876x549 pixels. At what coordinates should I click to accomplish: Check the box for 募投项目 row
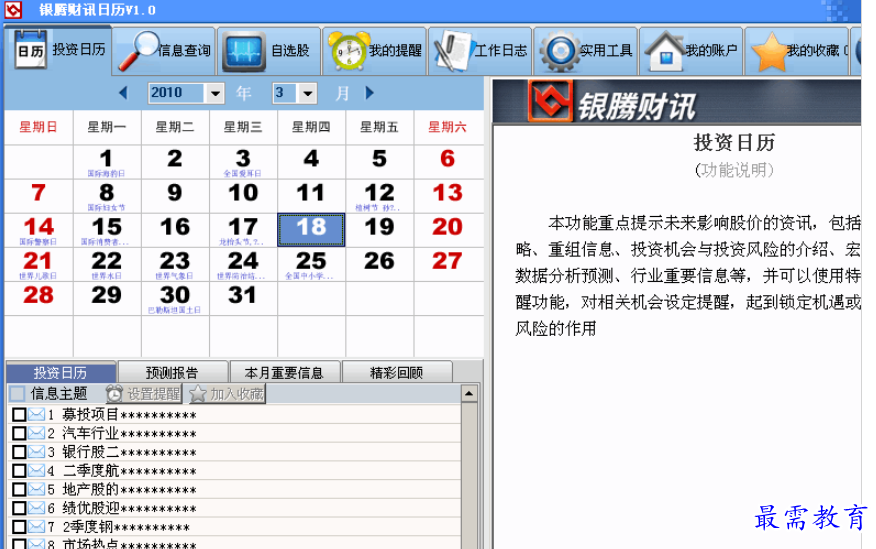[x=19, y=414]
